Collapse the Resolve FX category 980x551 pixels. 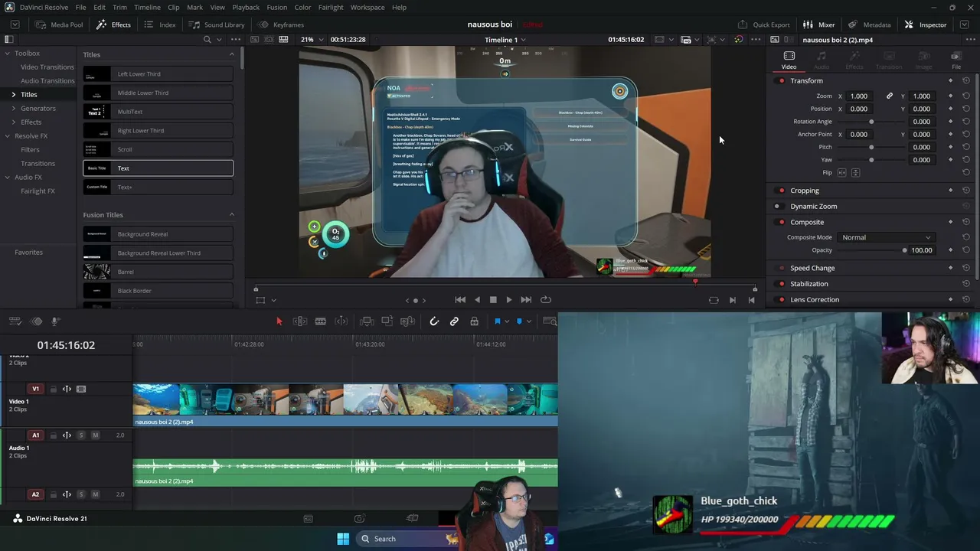point(7,136)
